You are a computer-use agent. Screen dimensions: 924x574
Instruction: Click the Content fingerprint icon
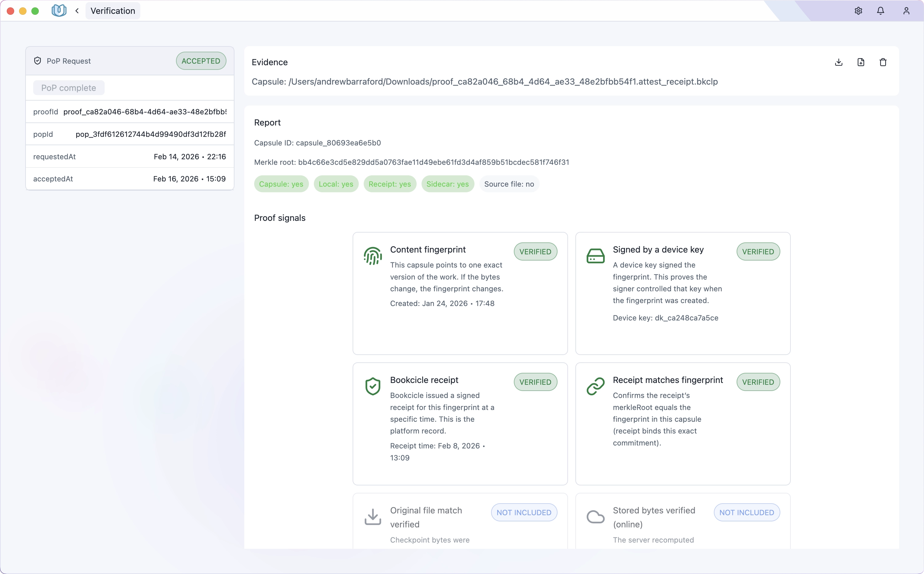click(373, 256)
